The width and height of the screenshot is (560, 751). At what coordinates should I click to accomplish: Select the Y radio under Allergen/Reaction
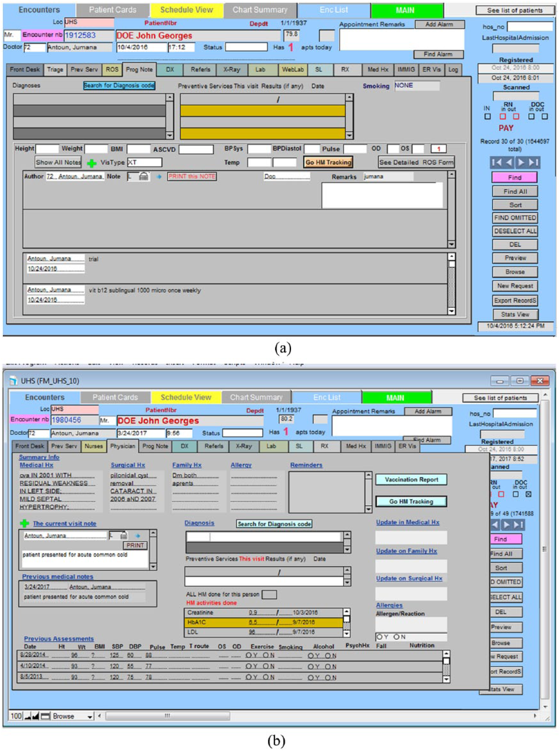coord(380,637)
